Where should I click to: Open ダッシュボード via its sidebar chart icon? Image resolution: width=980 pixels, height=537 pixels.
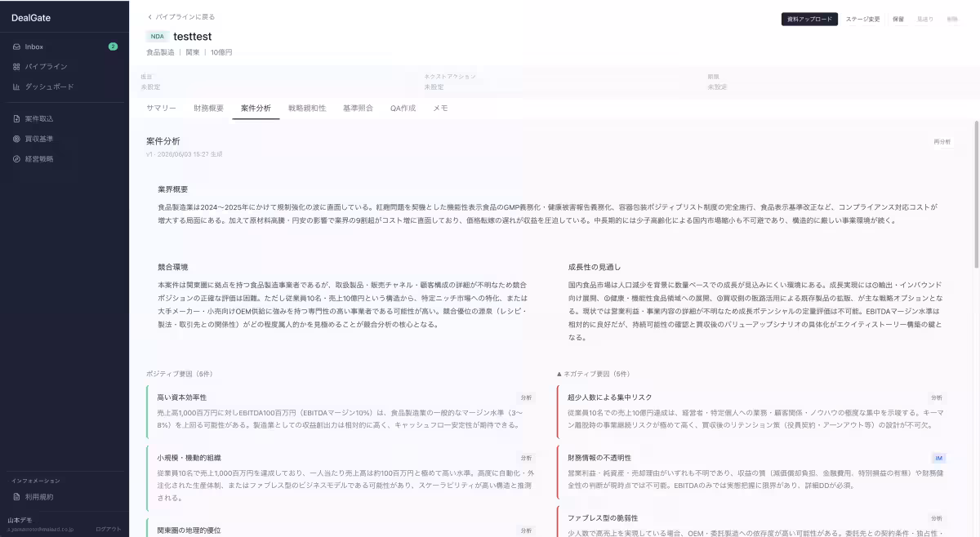click(16, 87)
